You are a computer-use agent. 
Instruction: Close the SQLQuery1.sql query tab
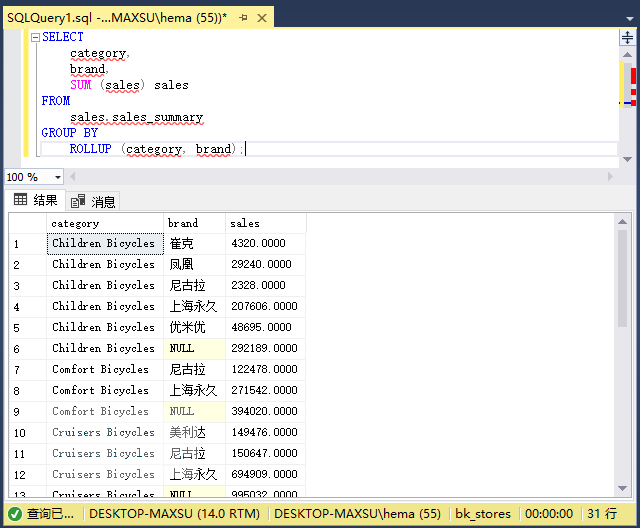(262, 18)
